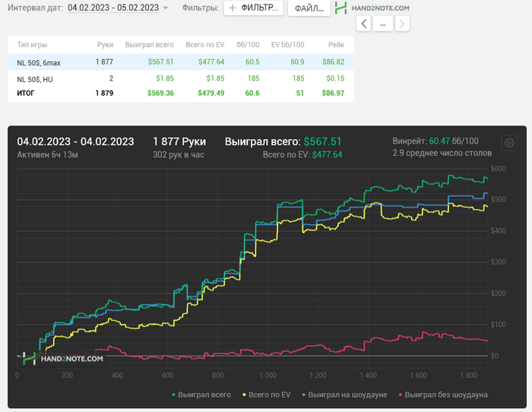Sort by Рейк column header
Viewport: 532px width, 412px height.
point(336,45)
